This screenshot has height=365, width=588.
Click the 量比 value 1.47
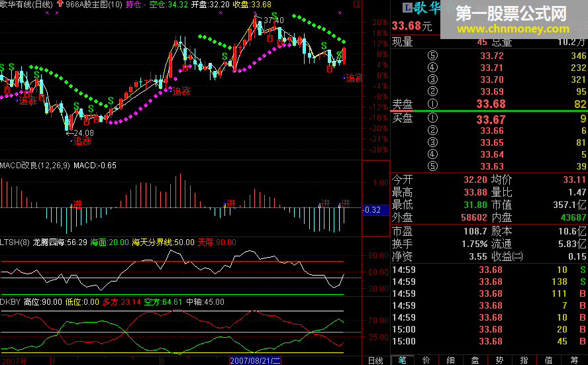(577, 193)
